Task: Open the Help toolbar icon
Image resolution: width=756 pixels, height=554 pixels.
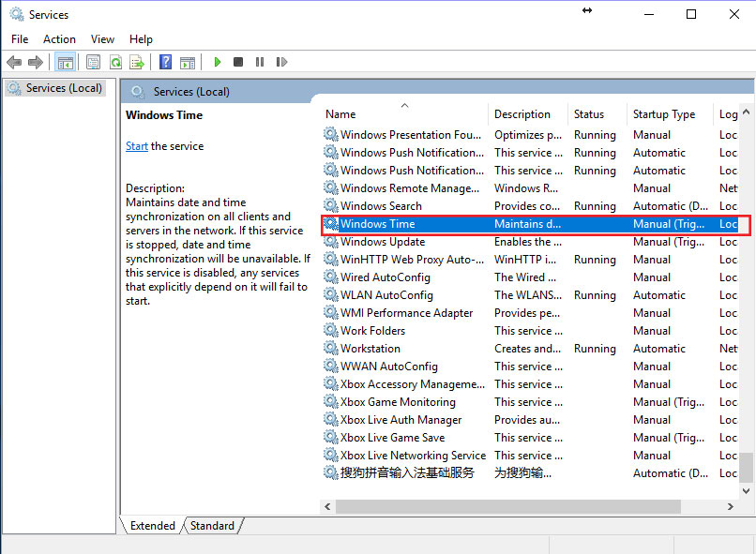Action: point(165,62)
